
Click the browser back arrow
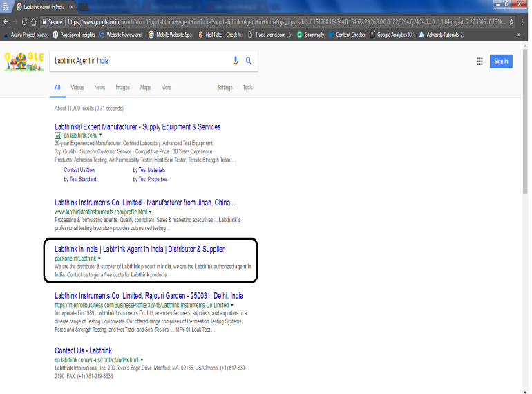pyautogui.click(x=6, y=22)
